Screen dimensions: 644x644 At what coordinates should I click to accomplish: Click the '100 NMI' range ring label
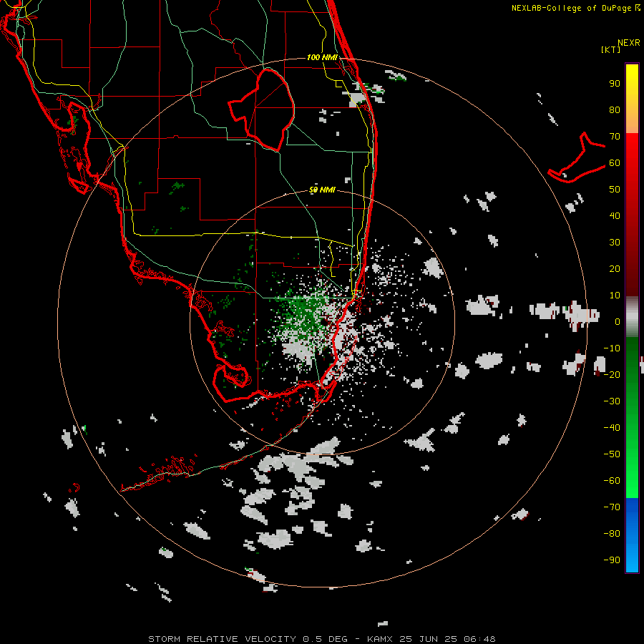(x=322, y=57)
